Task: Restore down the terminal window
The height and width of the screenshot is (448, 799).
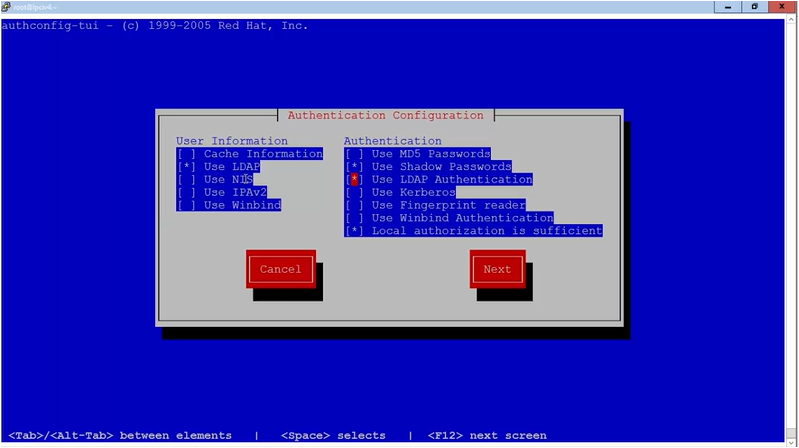Action: coord(753,6)
